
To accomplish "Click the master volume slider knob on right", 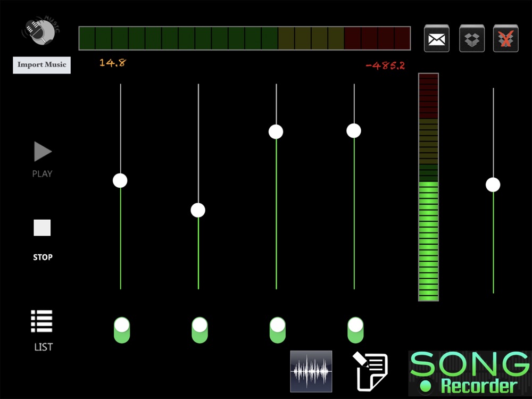I will pos(493,185).
